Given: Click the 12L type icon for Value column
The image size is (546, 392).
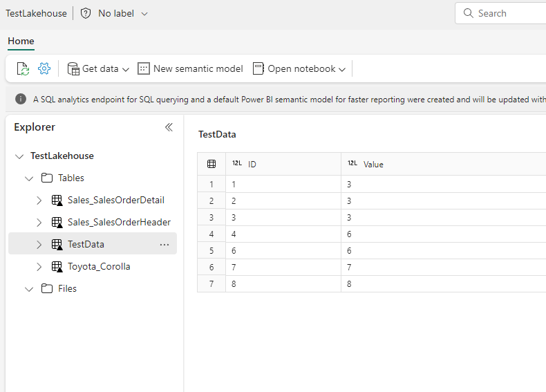Looking at the screenshot, I should point(352,163).
